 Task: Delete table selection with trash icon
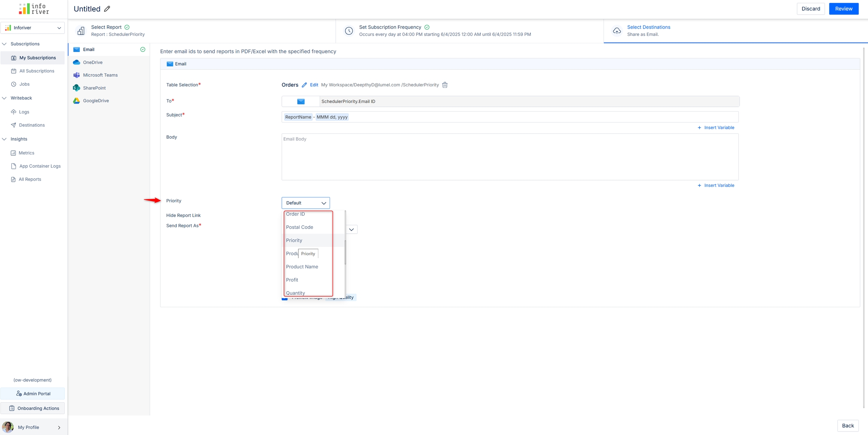[445, 85]
